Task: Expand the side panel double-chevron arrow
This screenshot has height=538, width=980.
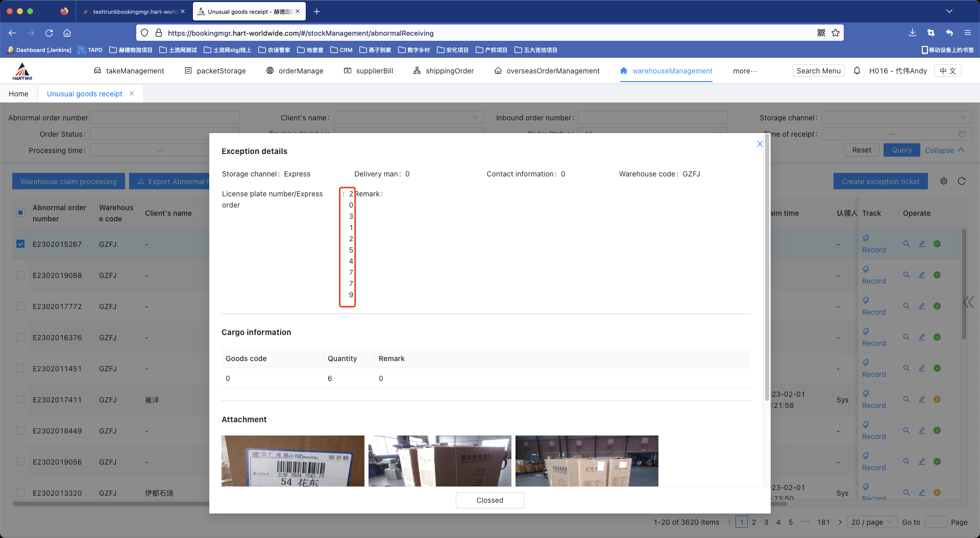Action: point(968,302)
